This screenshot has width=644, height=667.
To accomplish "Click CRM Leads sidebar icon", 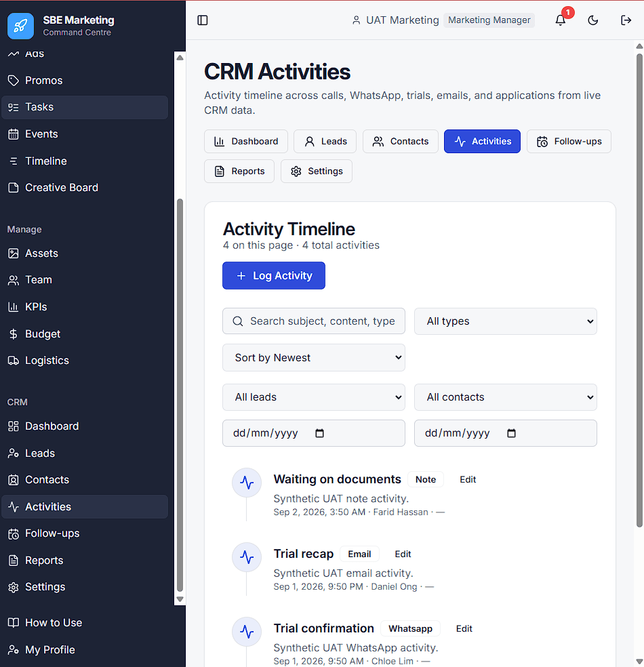I will click(x=14, y=453).
